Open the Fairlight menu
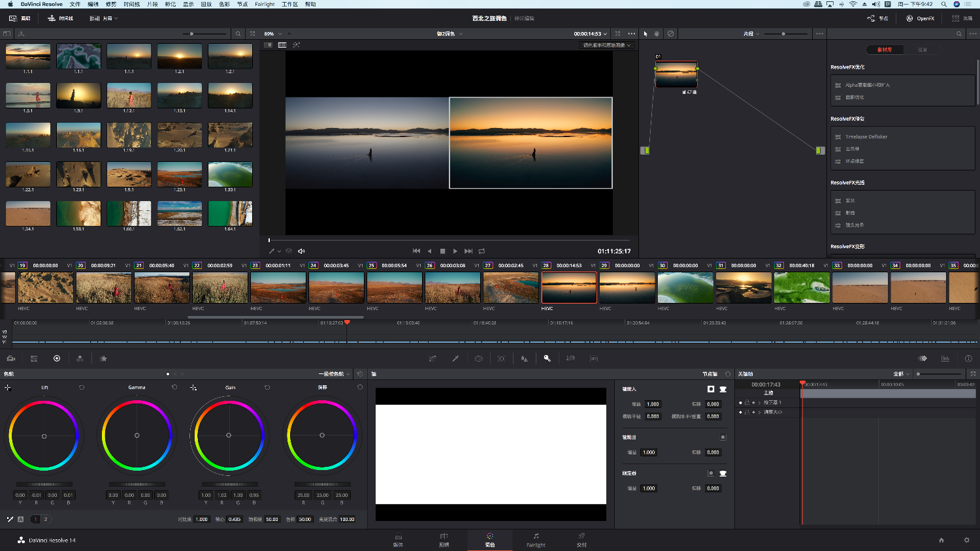 (x=265, y=4)
